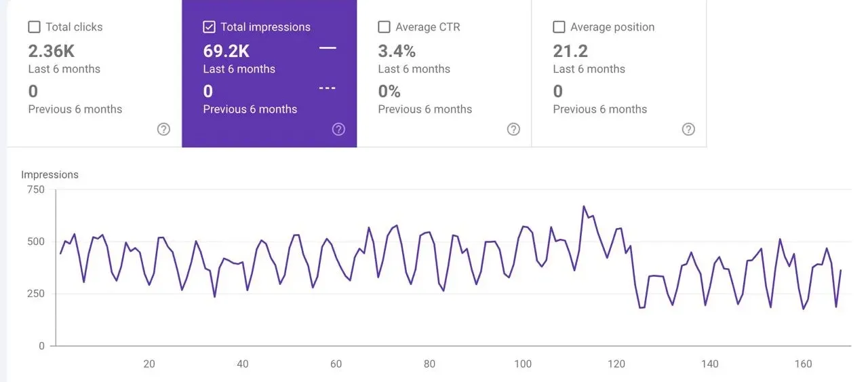Click solid line legend next to 69.2K

tap(328, 48)
